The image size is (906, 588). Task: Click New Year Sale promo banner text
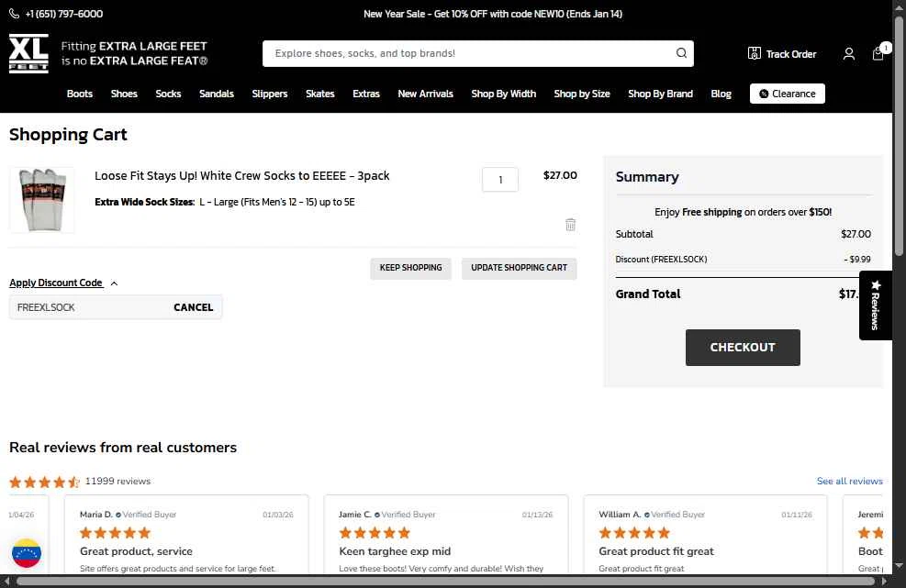(493, 14)
